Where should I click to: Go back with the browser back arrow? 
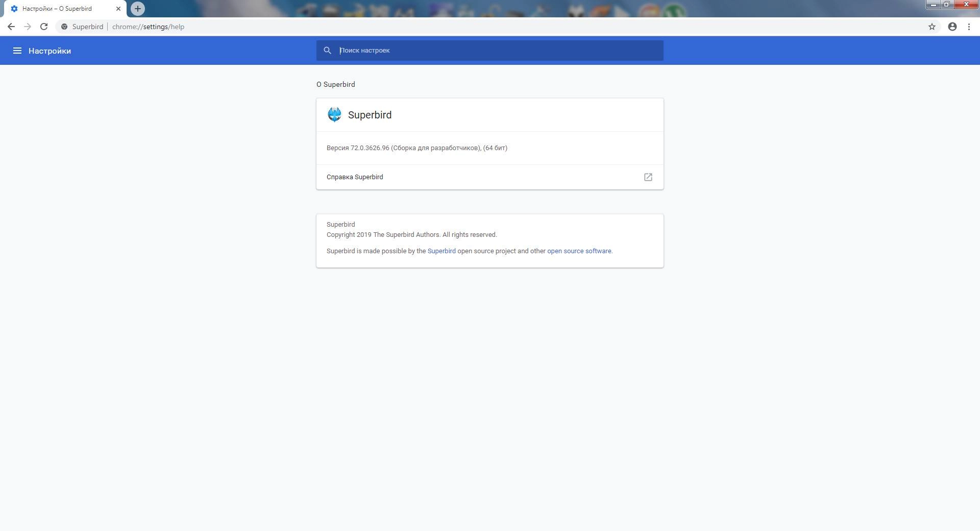[x=11, y=27]
